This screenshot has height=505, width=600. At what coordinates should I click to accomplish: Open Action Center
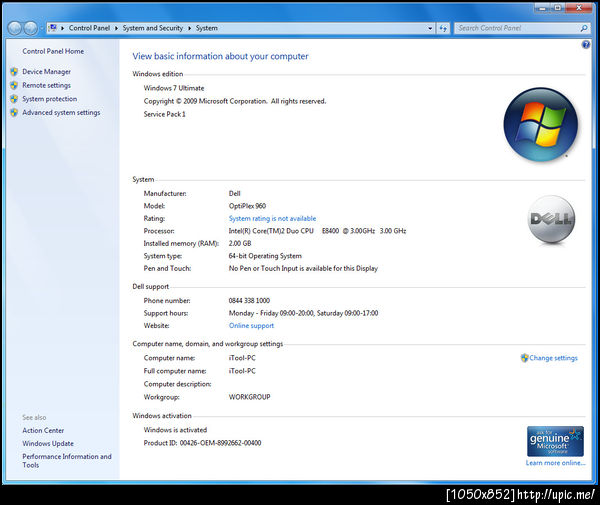[x=43, y=430]
